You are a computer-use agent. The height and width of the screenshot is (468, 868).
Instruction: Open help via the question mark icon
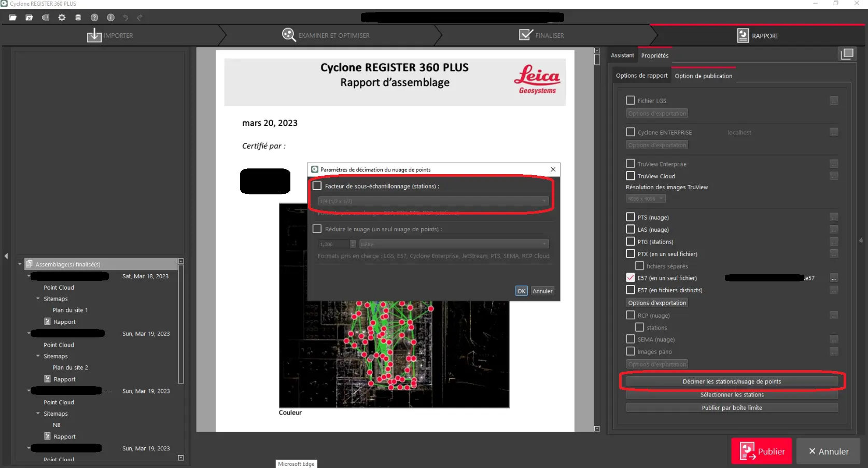coord(94,18)
